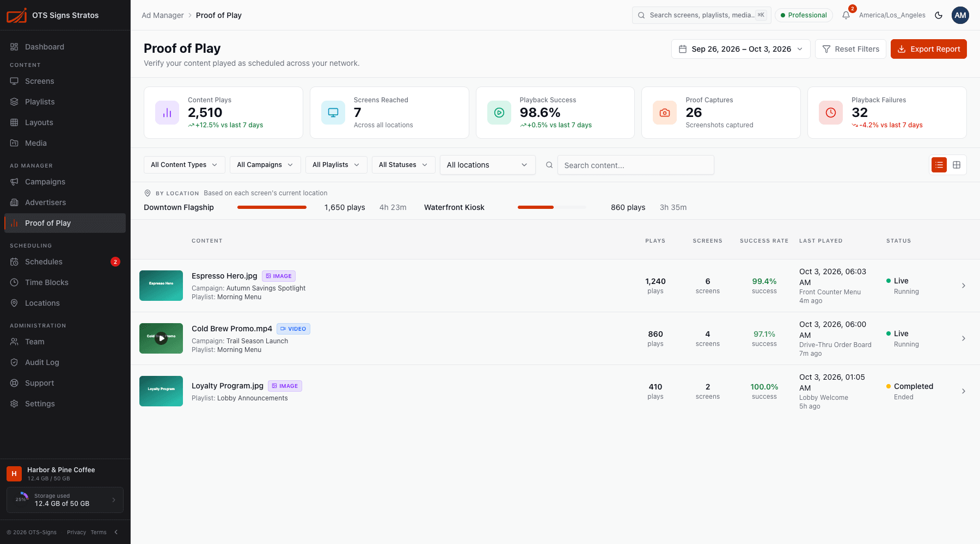980x544 pixels.
Task: Open the date range picker
Action: 741,49
